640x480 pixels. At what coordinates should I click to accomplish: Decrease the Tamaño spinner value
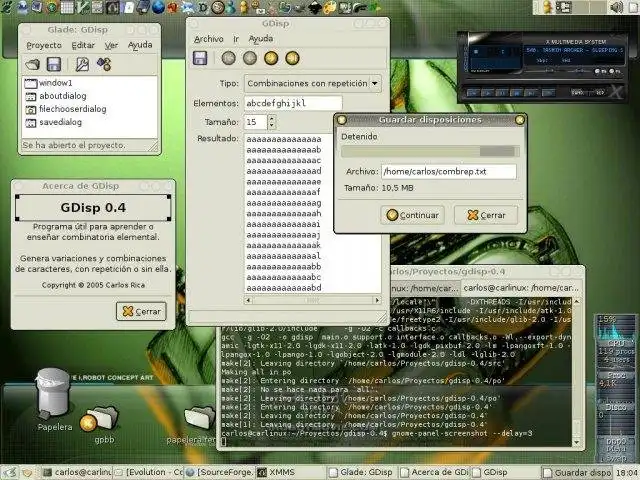click(x=272, y=125)
